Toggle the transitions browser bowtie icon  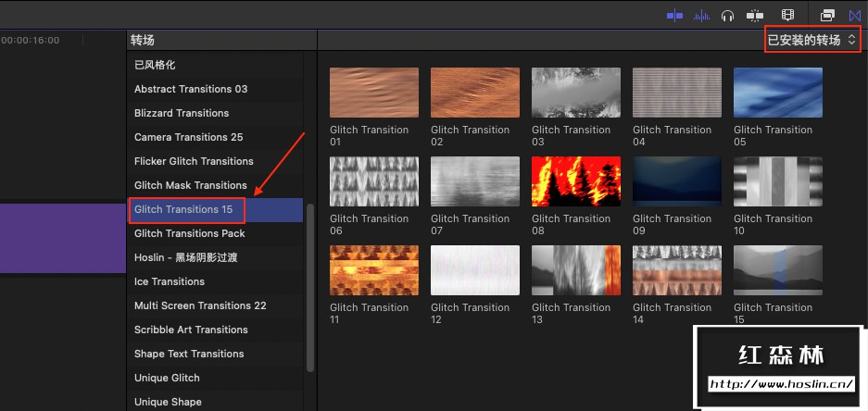click(x=855, y=16)
